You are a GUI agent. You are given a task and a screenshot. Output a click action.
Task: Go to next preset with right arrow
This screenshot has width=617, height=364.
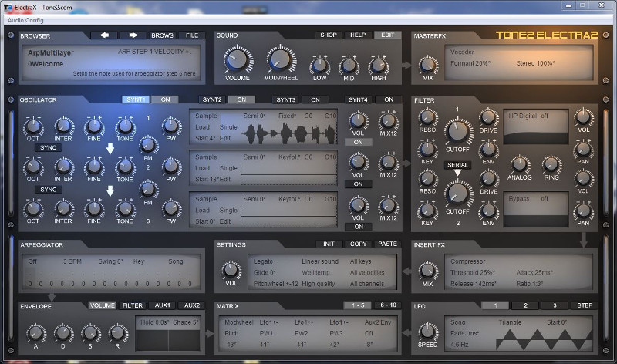133,35
